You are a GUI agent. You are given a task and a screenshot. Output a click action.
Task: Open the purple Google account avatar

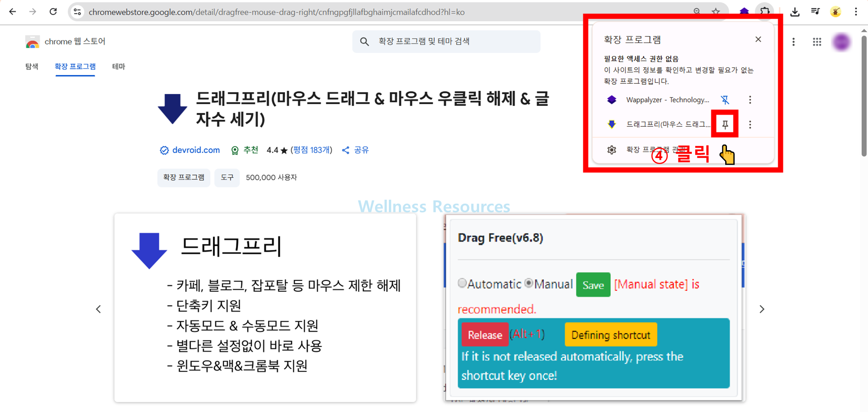[842, 42]
